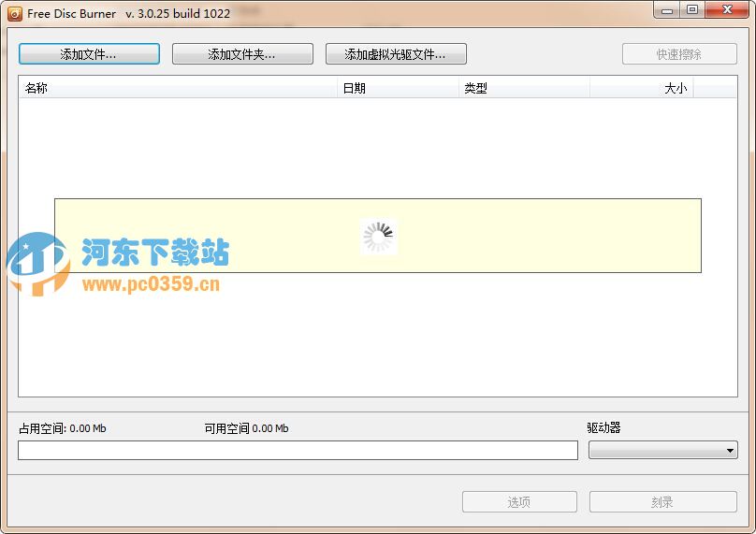Expand the 驱动器 drive dropdown
This screenshot has height=534, width=756.
663,450
